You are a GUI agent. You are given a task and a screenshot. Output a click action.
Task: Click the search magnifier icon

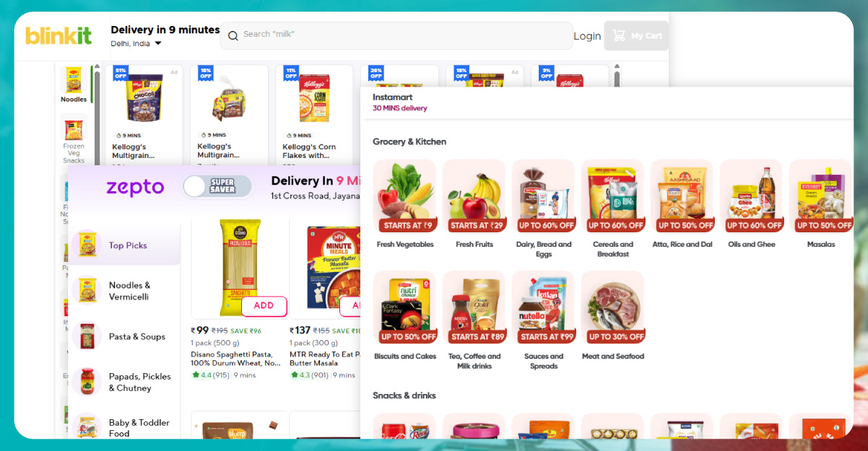click(233, 35)
